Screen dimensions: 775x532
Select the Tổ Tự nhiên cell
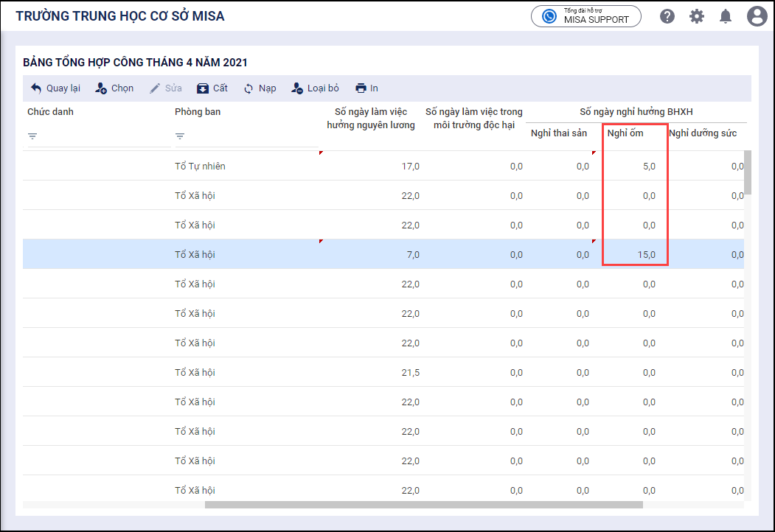tap(200, 166)
